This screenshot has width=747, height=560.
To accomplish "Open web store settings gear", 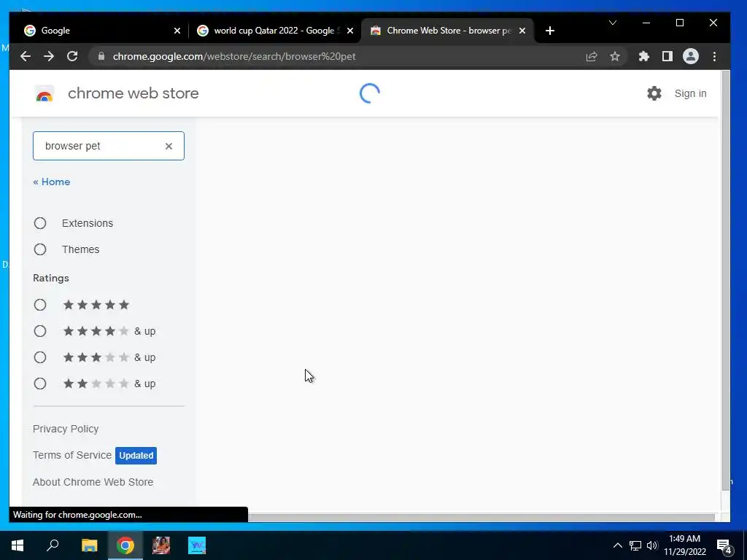I will pos(654,93).
